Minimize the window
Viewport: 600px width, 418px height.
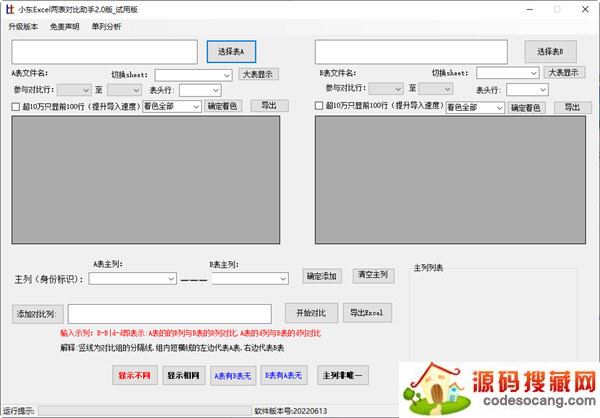click(x=530, y=9)
